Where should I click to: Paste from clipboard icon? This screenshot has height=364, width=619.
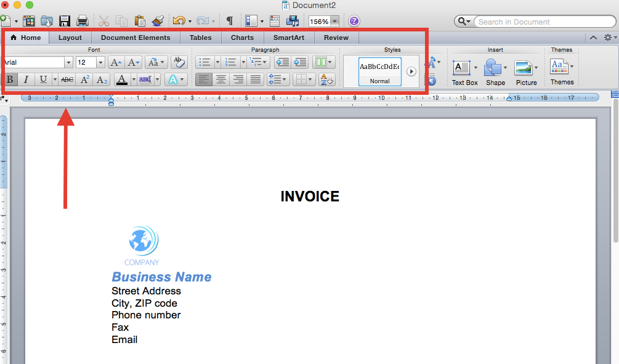139,21
